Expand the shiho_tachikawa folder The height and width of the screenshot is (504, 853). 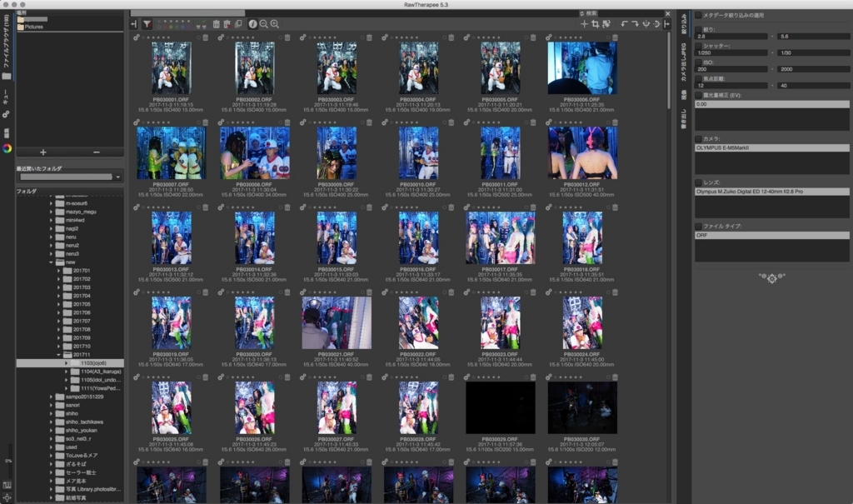click(51, 422)
